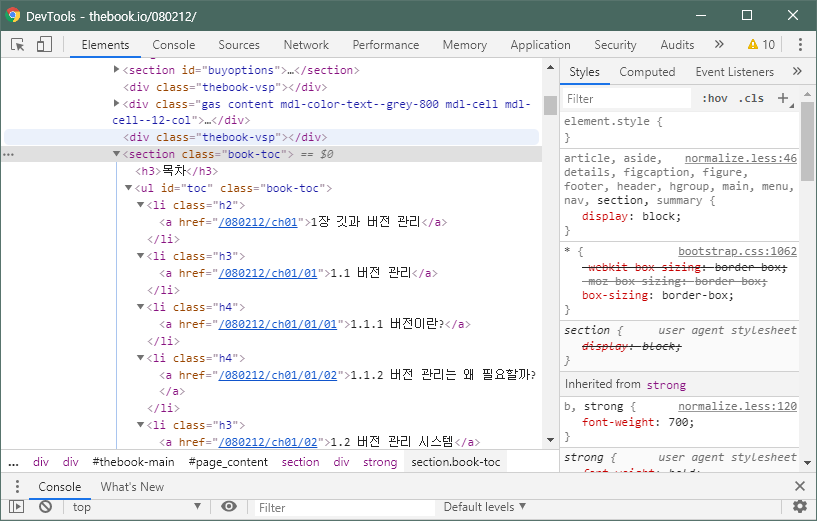
Task: Follow /080212/ch01/02 href link
Action: coord(268,442)
